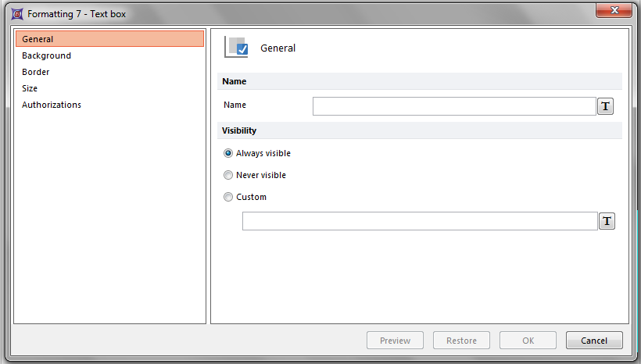Cancel the formatting dialog
This screenshot has height=364, width=641.
coord(594,341)
